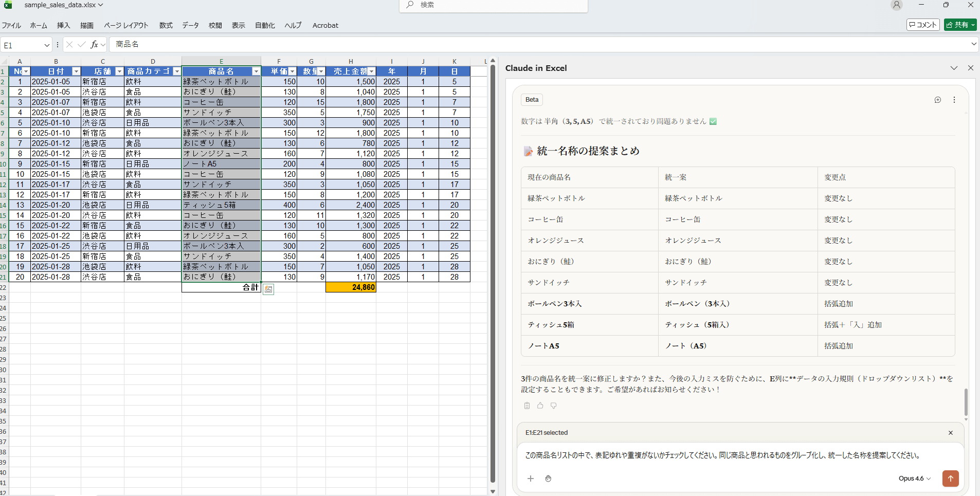The height and width of the screenshot is (496, 980).
Task: Expand the Opus 4.6 model selector
Action: (x=914, y=479)
